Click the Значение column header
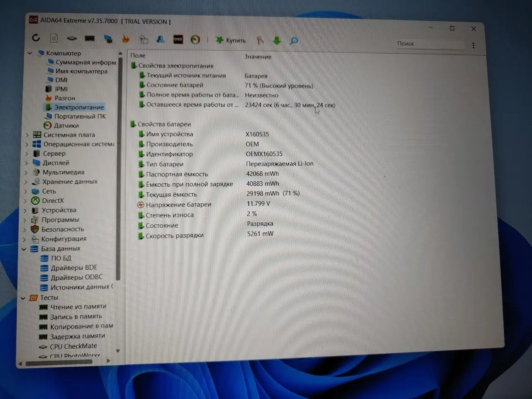Screen dimensions: 532x399 pyautogui.click(x=258, y=57)
